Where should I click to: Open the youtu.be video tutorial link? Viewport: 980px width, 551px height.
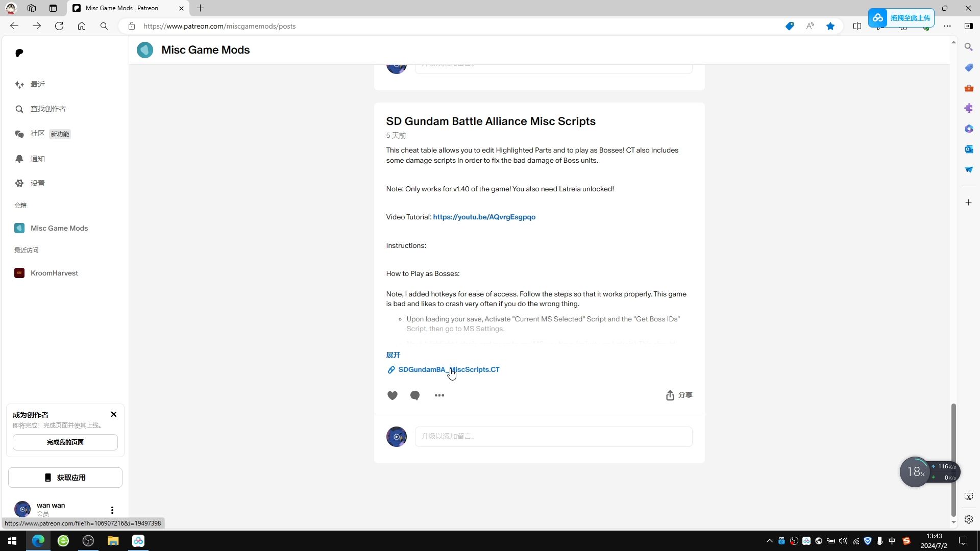(484, 217)
